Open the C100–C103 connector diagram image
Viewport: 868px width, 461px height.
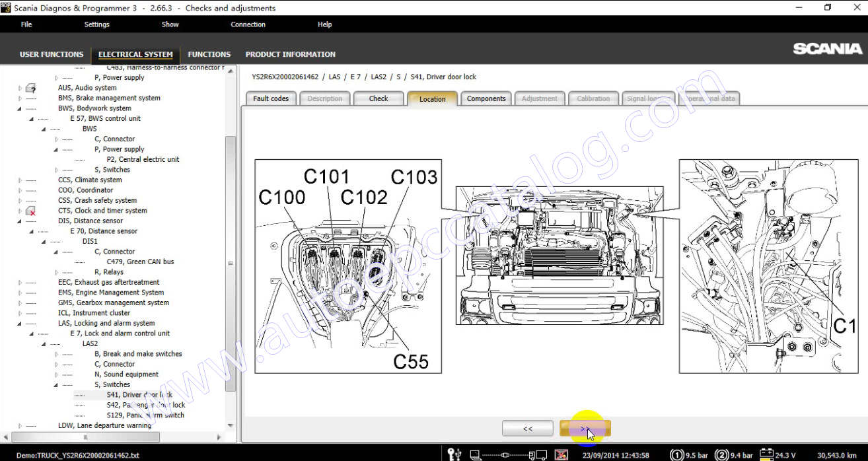[x=347, y=266]
